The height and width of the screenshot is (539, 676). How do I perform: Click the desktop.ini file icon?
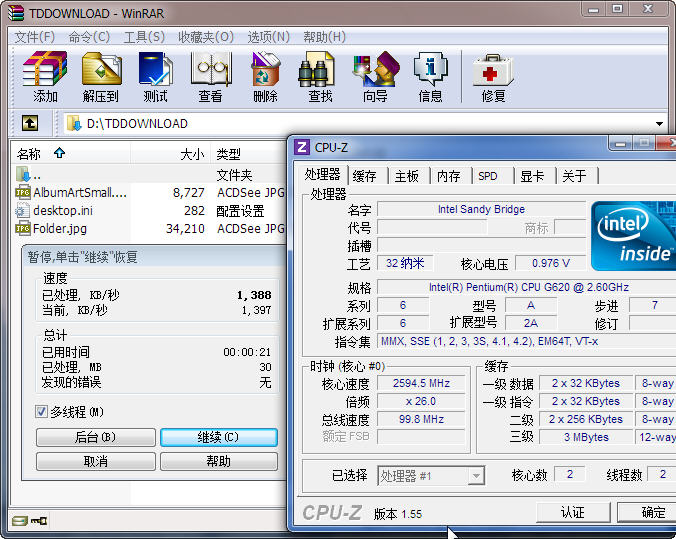click(22, 210)
